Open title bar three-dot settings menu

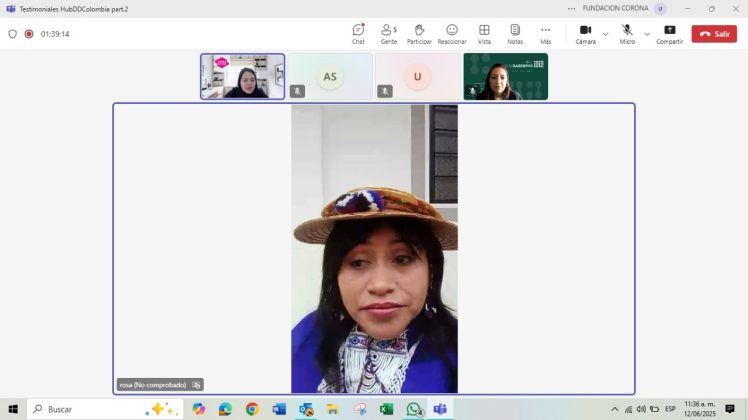(x=571, y=9)
